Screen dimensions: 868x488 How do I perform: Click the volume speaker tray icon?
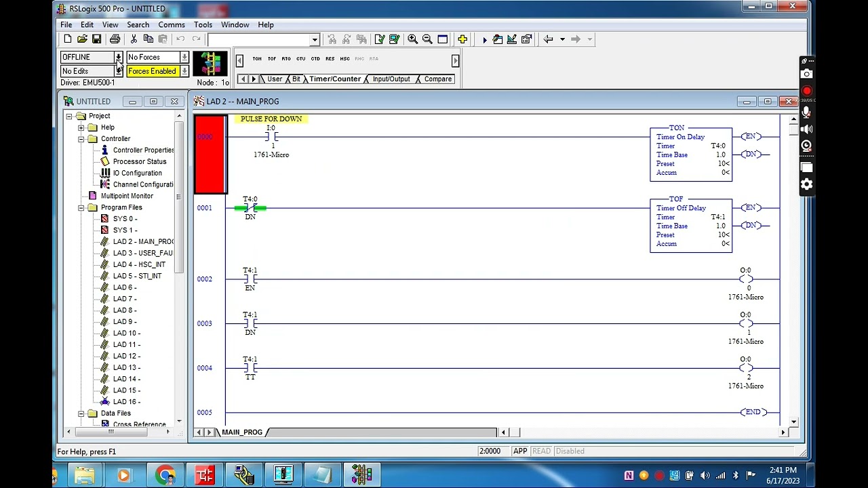click(x=705, y=475)
